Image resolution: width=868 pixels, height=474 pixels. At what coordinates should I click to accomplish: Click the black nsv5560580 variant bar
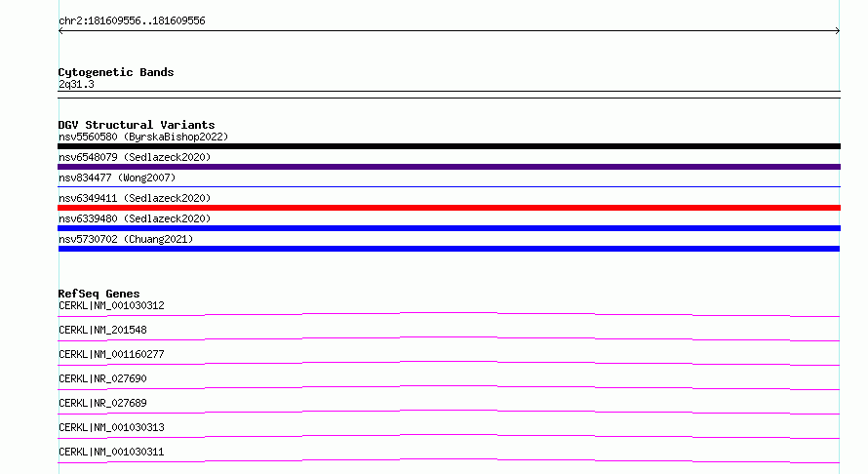(449, 146)
